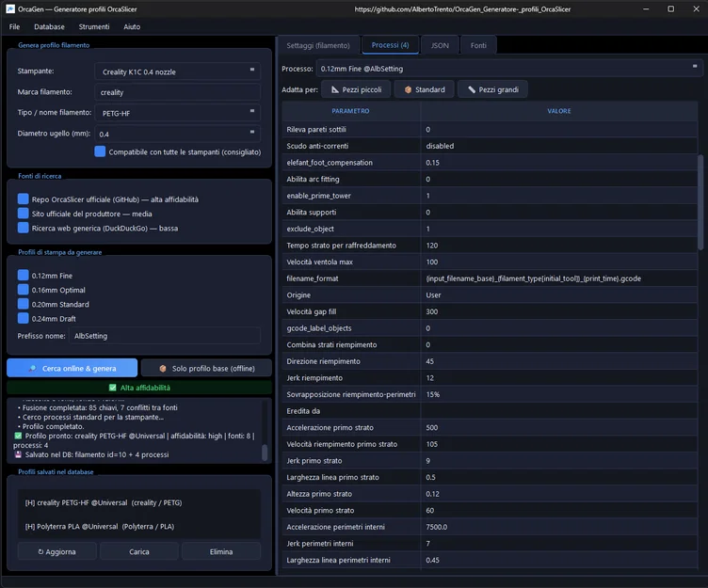Image resolution: width=708 pixels, height=588 pixels.
Task: Switch to JSON tab
Action: point(440,45)
